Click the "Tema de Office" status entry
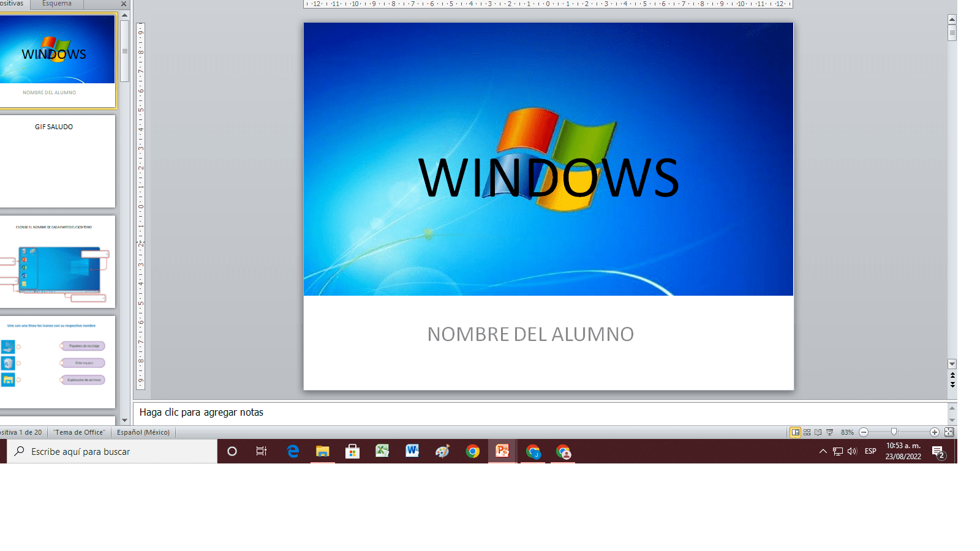This screenshot has height=551, width=980. pos(79,432)
